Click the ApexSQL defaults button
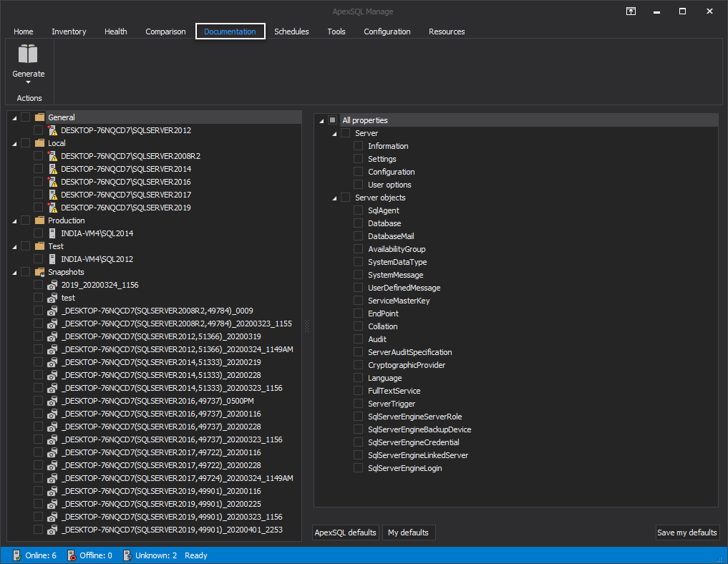 [x=346, y=533]
